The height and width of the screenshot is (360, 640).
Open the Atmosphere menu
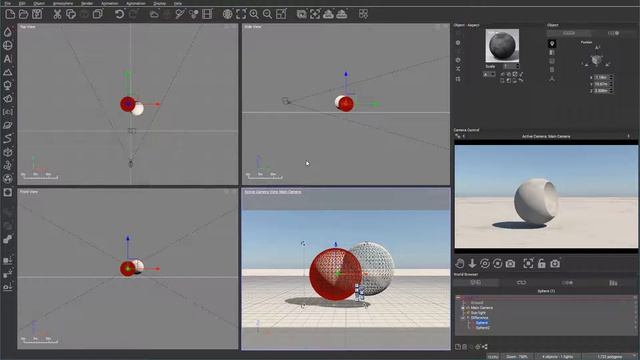click(x=63, y=3)
